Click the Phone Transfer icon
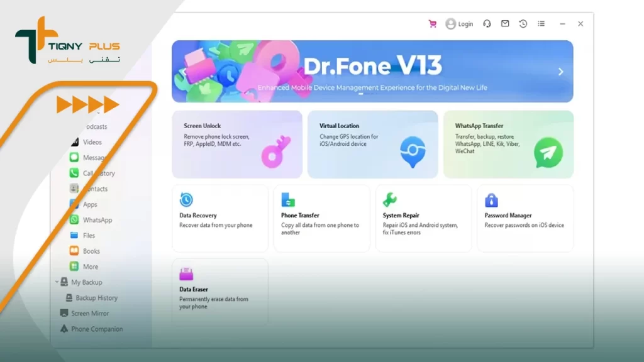644x362 pixels. click(288, 200)
